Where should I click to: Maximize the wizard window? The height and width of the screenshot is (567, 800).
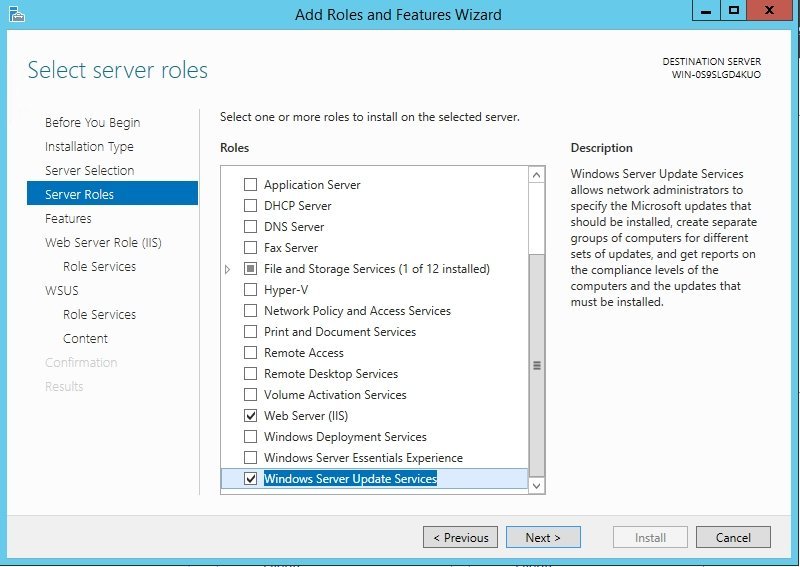coord(734,11)
